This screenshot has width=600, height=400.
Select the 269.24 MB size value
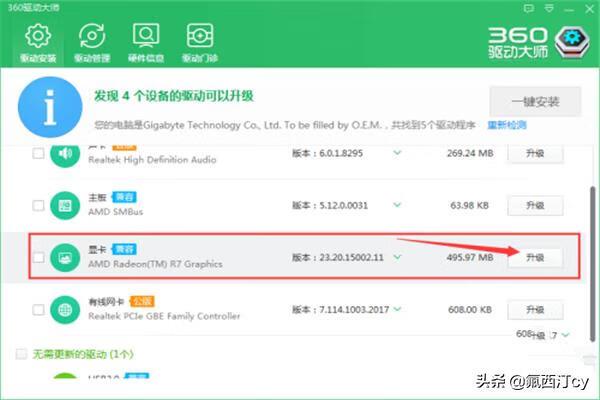(x=470, y=153)
